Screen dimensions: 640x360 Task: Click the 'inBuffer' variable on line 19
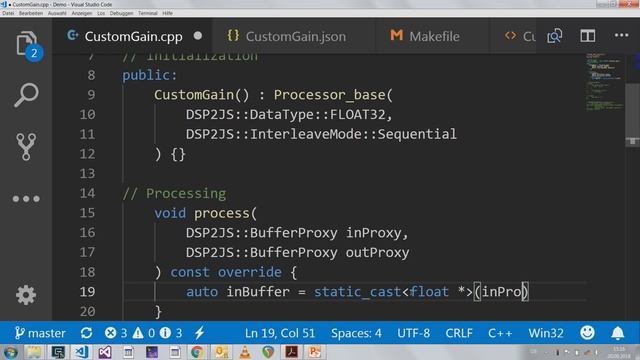258,292
